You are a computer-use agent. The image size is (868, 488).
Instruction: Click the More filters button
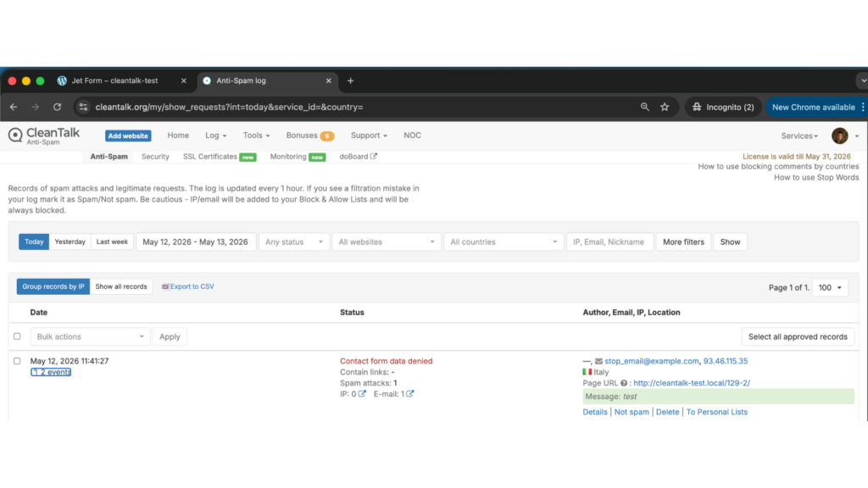coord(683,241)
